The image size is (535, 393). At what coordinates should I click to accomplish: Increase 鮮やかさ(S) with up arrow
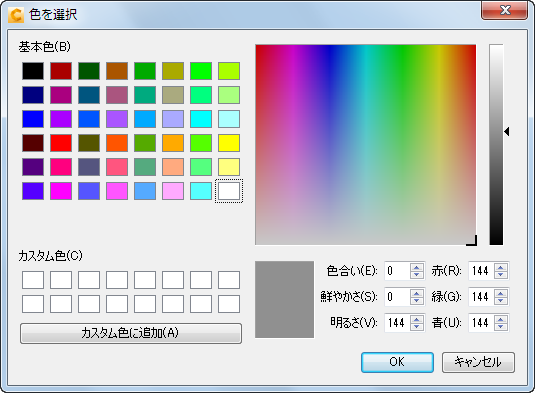pos(417,293)
